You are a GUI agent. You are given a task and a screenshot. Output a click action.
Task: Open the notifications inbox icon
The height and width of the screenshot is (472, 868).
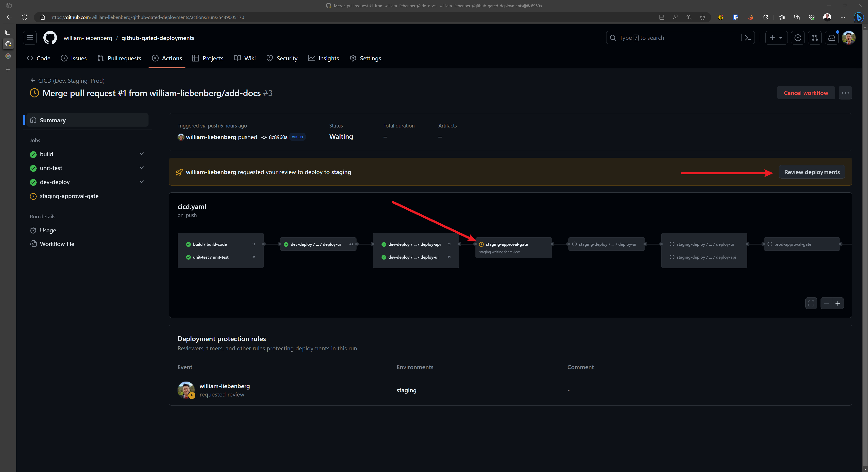(x=832, y=38)
